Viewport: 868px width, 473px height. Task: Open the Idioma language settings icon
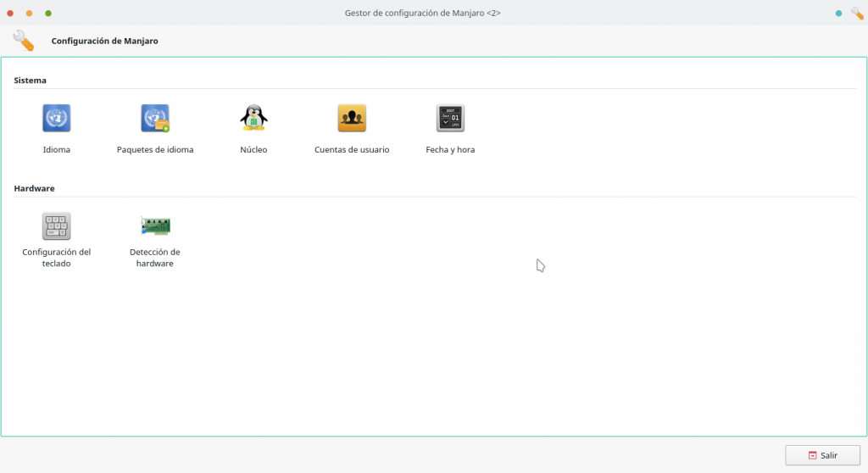point(57,118)
